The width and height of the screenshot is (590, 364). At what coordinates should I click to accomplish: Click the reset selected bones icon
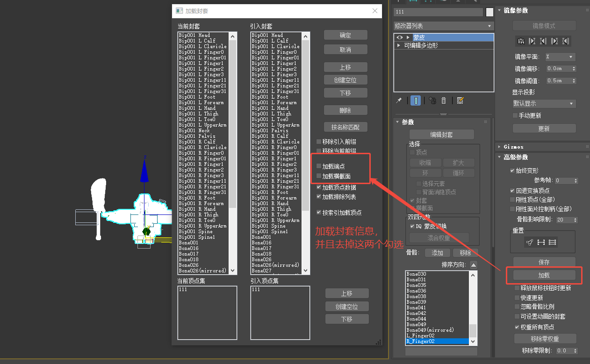coord(541,242)
